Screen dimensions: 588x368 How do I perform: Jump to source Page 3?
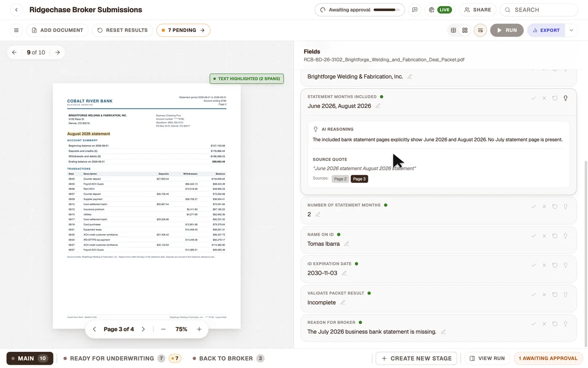(x=359, y=179)
